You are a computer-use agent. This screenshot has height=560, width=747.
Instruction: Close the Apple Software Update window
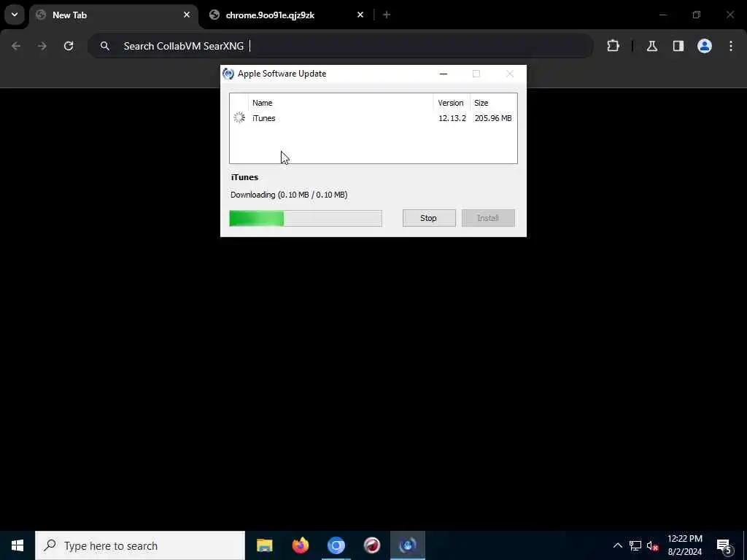point(510,74)
